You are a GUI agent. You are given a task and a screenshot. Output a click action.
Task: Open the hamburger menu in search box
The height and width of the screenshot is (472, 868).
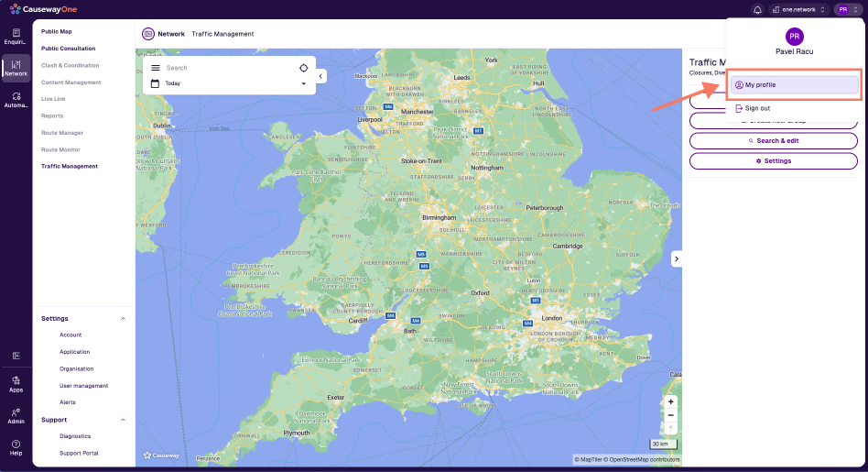click(156, 68)
